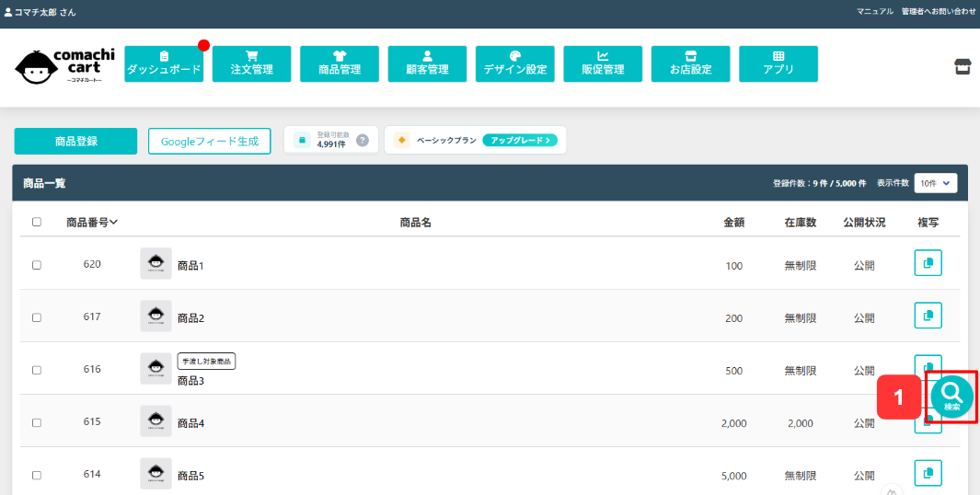980x495 pixels.
Task: Click the comachi cart logo
Action: pos(65,66)
